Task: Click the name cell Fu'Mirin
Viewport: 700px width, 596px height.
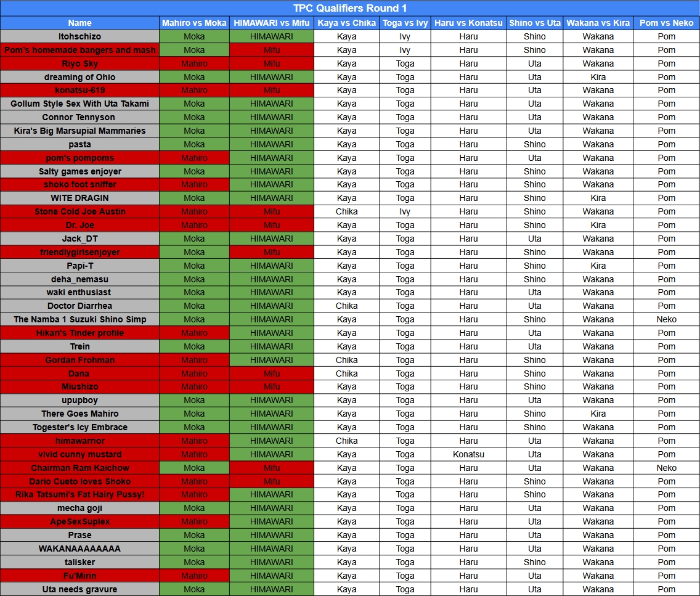Action: [x=80, y=576]
